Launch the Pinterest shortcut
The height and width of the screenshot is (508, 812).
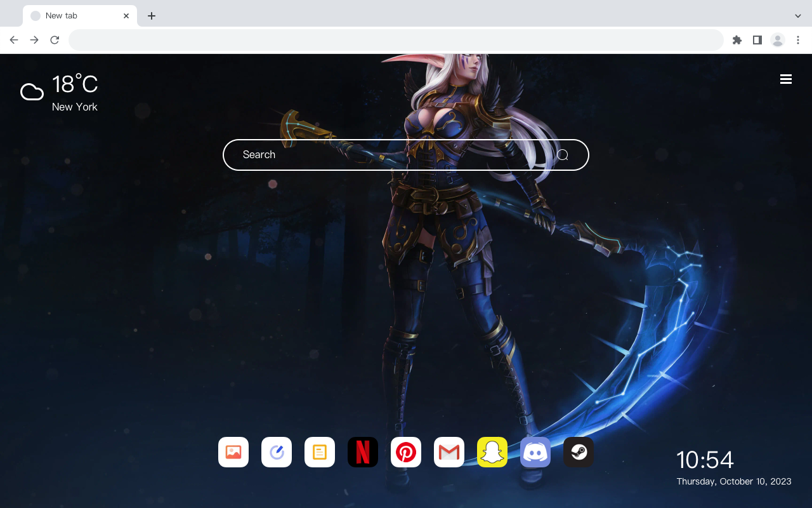406,452
